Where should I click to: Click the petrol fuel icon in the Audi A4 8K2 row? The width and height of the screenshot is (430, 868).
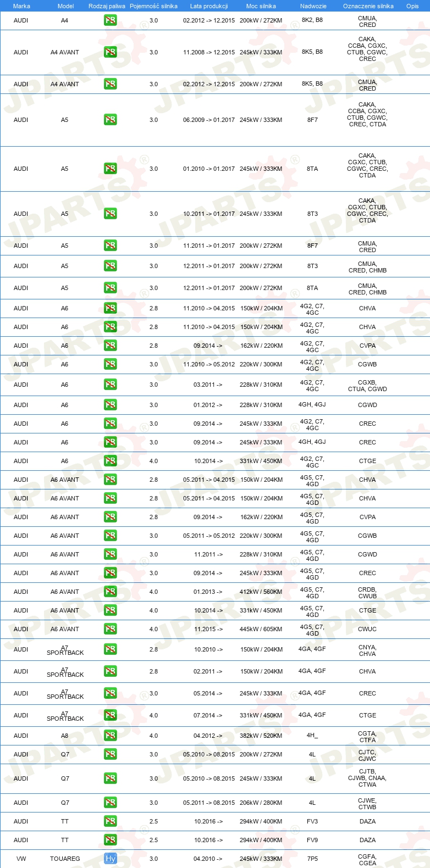click(111, 20)
